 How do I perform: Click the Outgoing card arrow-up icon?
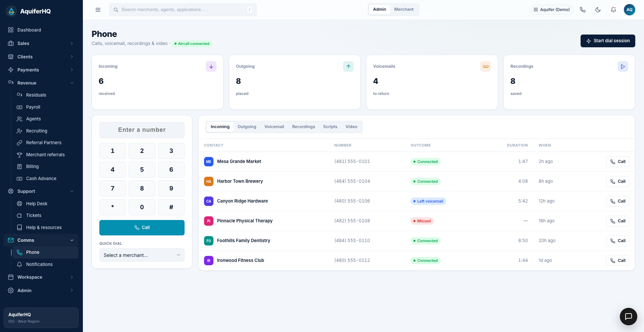pos(348,66)
